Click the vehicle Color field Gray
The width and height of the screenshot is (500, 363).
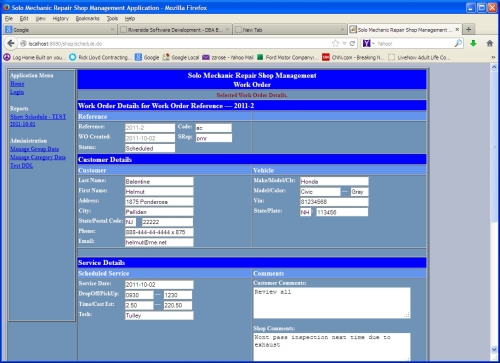point(359,192)
